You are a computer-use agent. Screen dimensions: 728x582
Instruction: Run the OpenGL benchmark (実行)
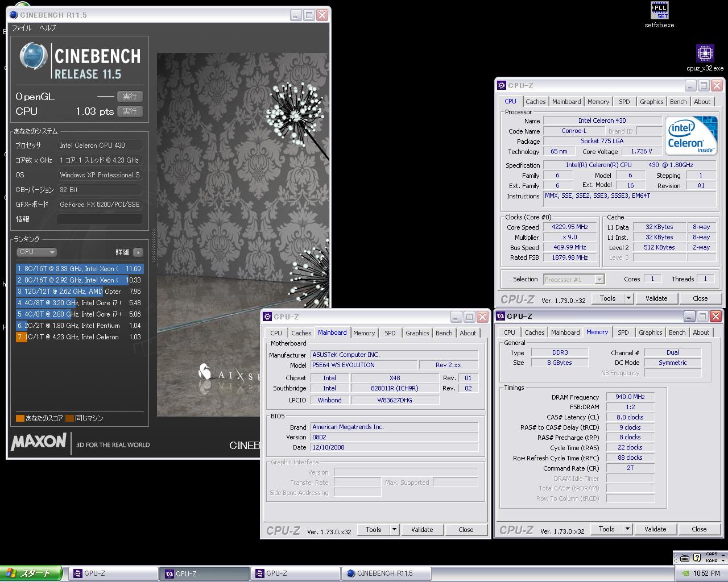pos(130,97)
